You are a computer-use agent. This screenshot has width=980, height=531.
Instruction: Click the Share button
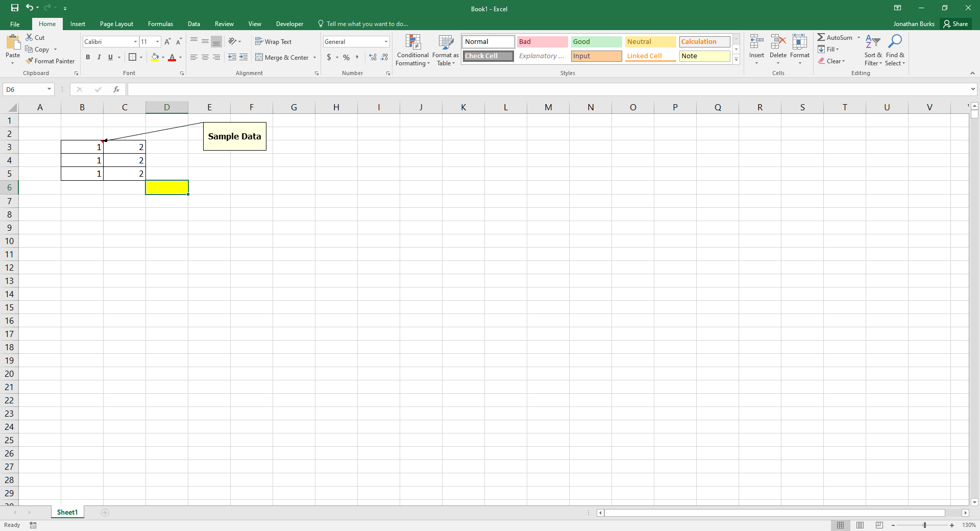click(x=955, y=24)
